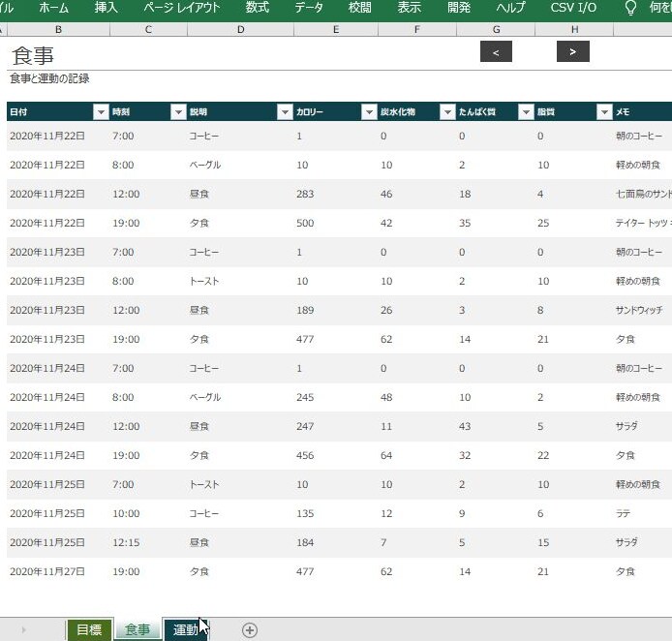Screen dimensions: 672x641
Task: Select column F header
Action: coord(417,30)
